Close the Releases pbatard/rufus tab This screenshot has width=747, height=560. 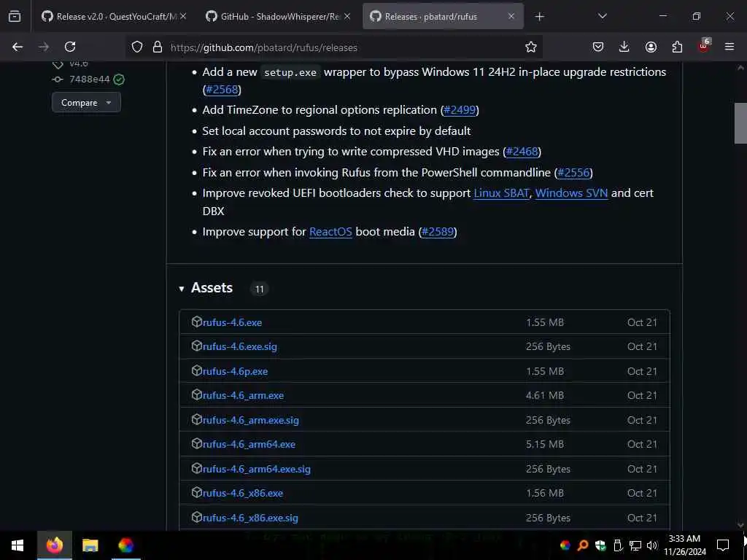[x=511, y=16]
